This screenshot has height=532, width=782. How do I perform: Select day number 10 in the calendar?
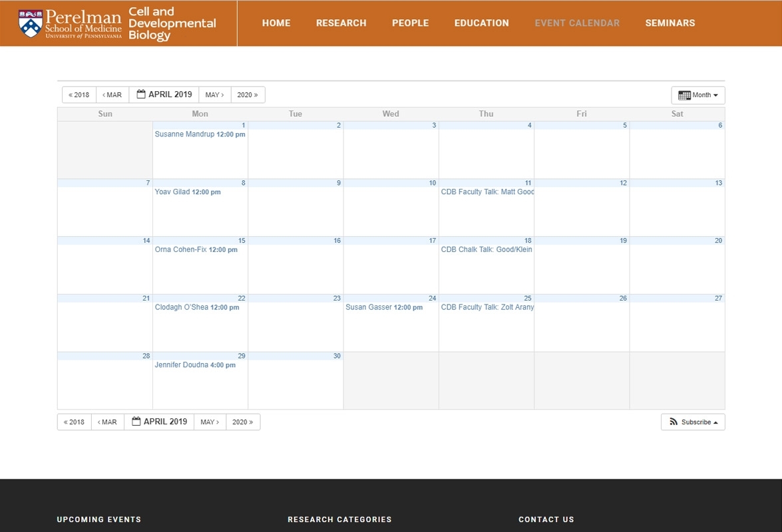point(433,184)
